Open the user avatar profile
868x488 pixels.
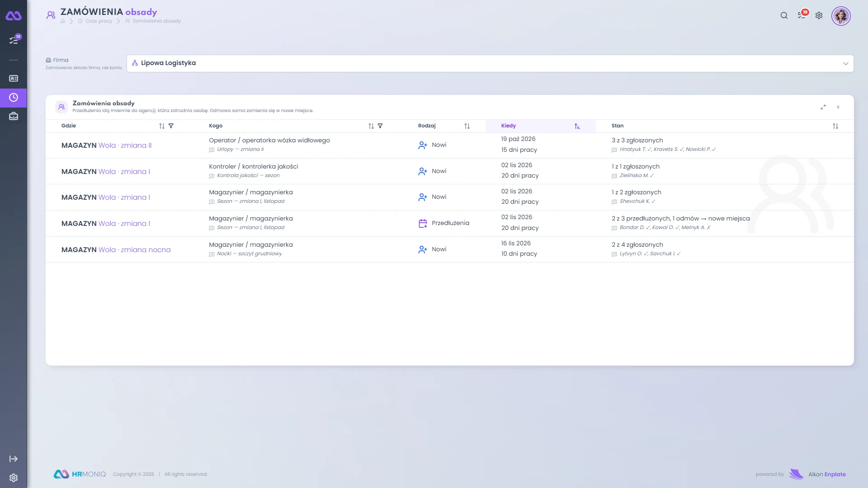pyautogui.click(x=841, y=16)
